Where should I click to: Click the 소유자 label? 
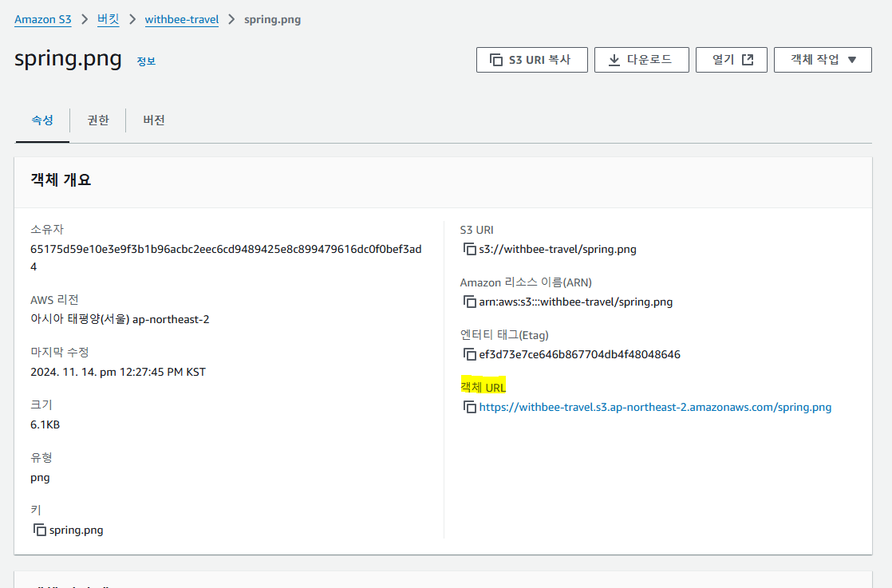pos(47,229)
